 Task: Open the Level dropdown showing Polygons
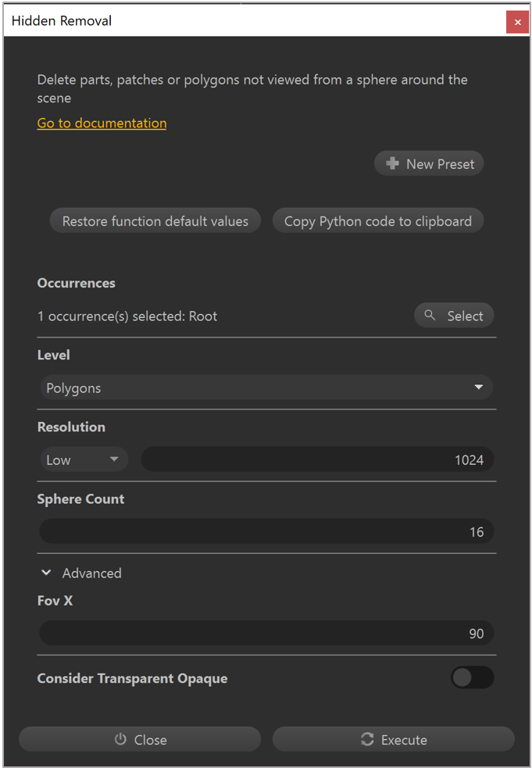[266, 388]
